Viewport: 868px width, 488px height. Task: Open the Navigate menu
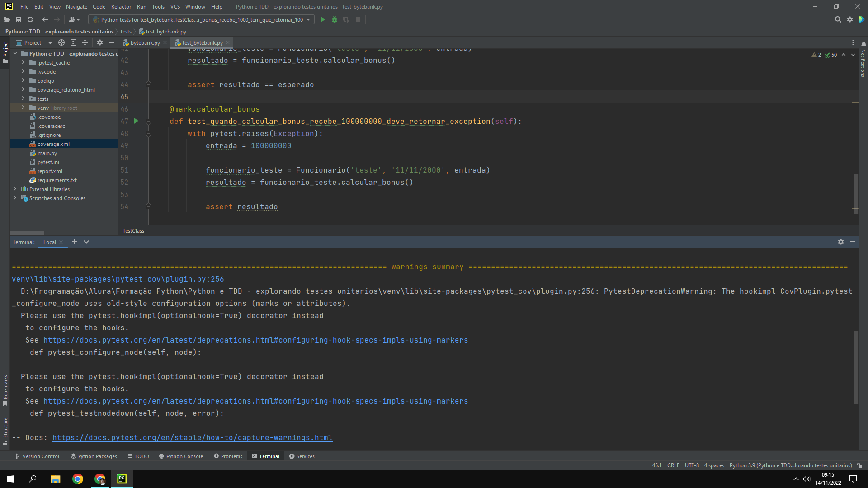76,6
